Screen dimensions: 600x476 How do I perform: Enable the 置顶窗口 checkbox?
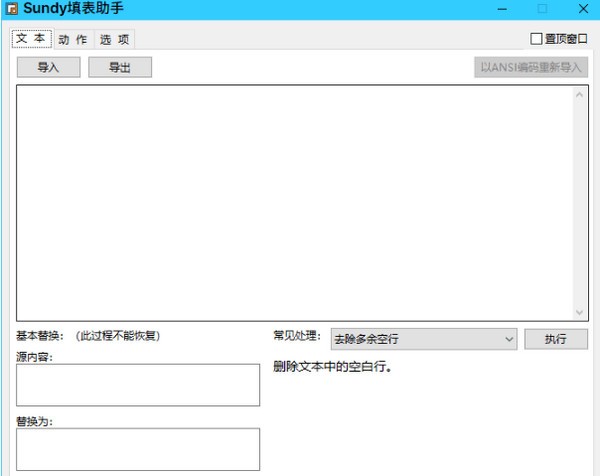tap(537, 39)
